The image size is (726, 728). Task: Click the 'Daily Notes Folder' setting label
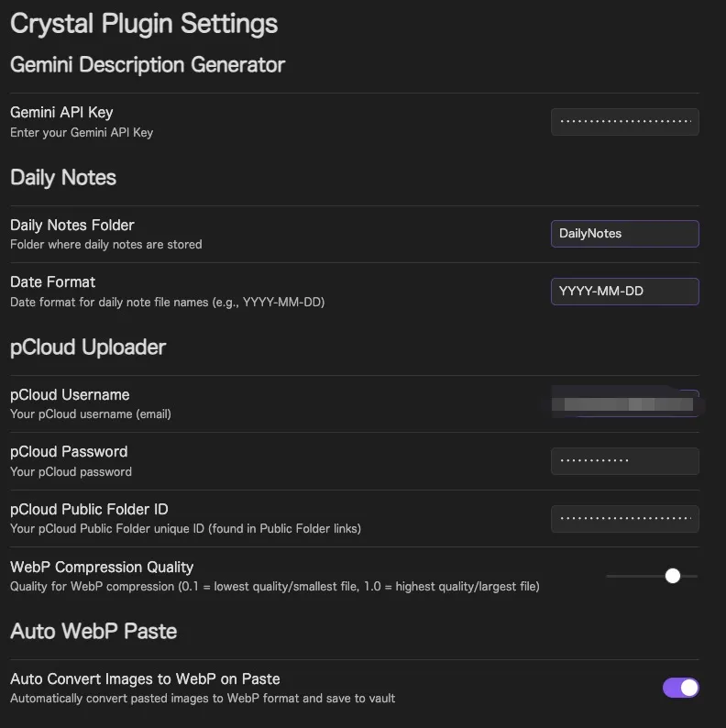click(72, 225)
